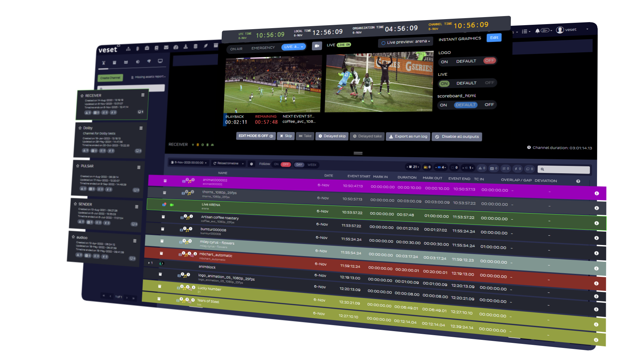
Task: Set scoreboard_html to ON
Action: click(x=443, y=105)
